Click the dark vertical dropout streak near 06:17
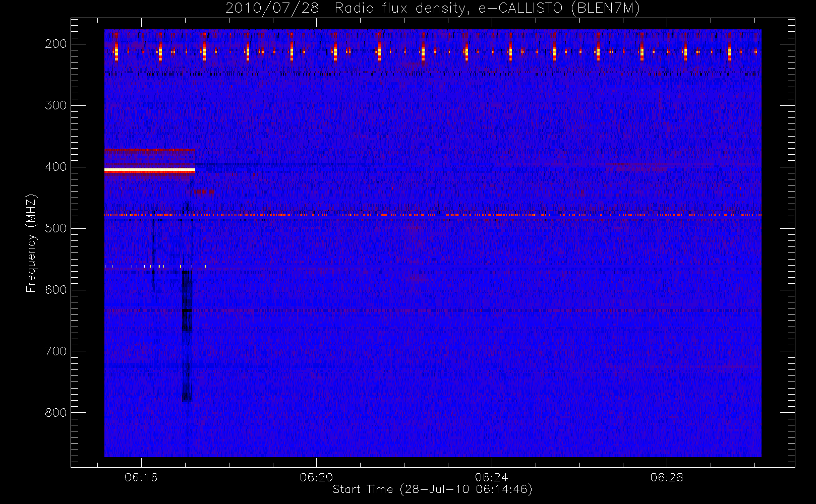Screen dimensions: 816x504 pos(187,337)
